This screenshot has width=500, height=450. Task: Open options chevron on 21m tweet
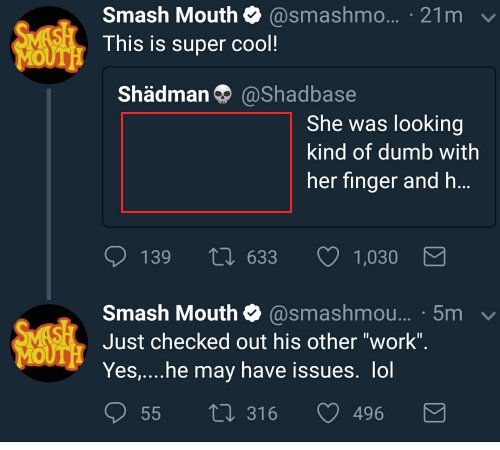tap(488, 17)
